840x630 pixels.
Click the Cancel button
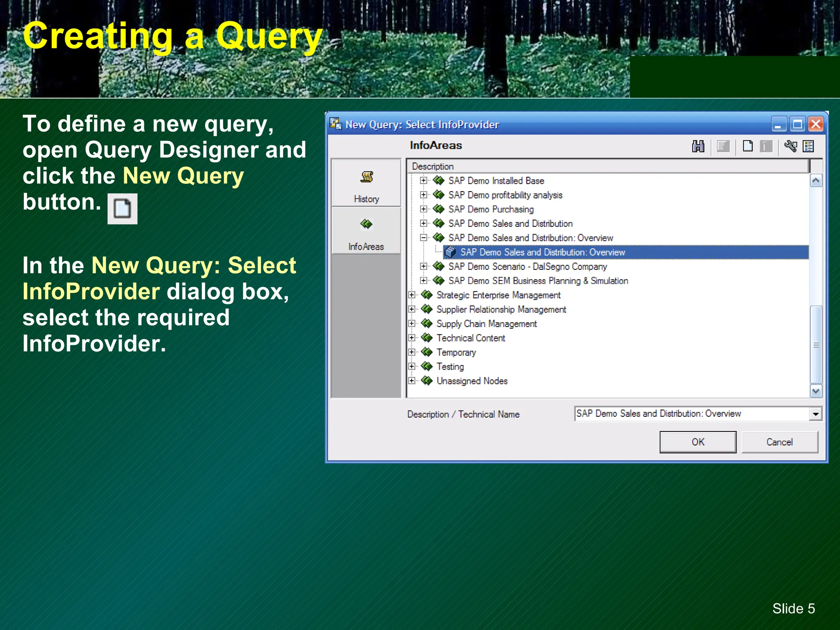tap(779, 442)
